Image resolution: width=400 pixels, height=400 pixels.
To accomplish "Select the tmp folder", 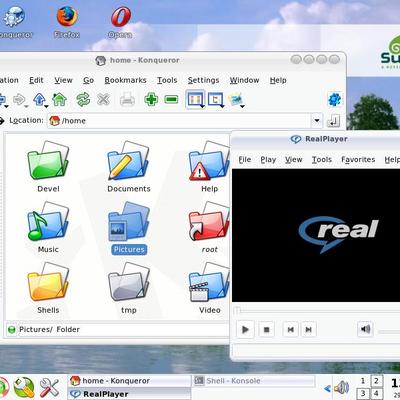I will pos(129,288).
